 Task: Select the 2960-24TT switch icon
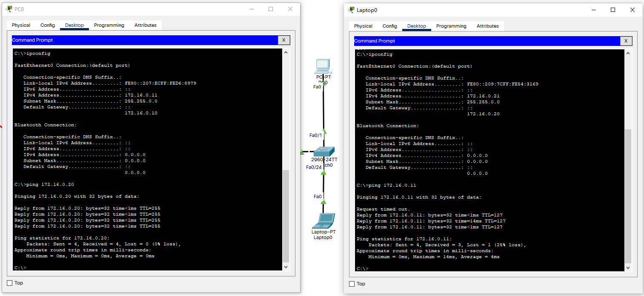tap(325, 151)
